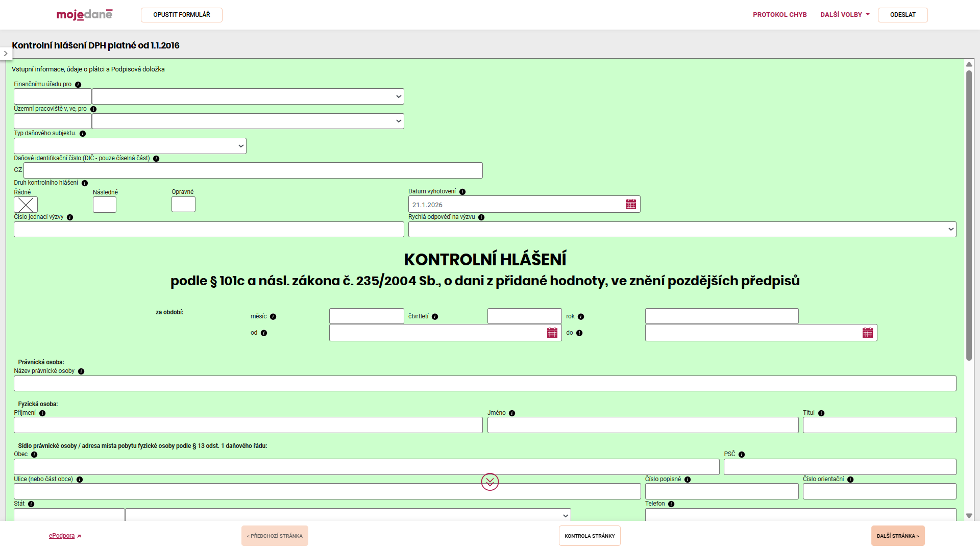
Task: Open calendar picker for Datum vyhotovení
Action: click(631, 204)
